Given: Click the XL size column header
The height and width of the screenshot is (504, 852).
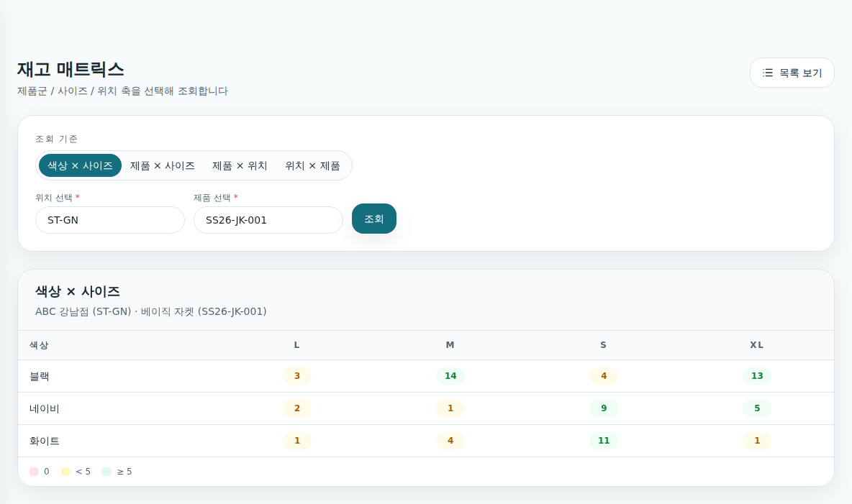Looking at the screenshot, I should pyautogui.click(x=756, y=345).
